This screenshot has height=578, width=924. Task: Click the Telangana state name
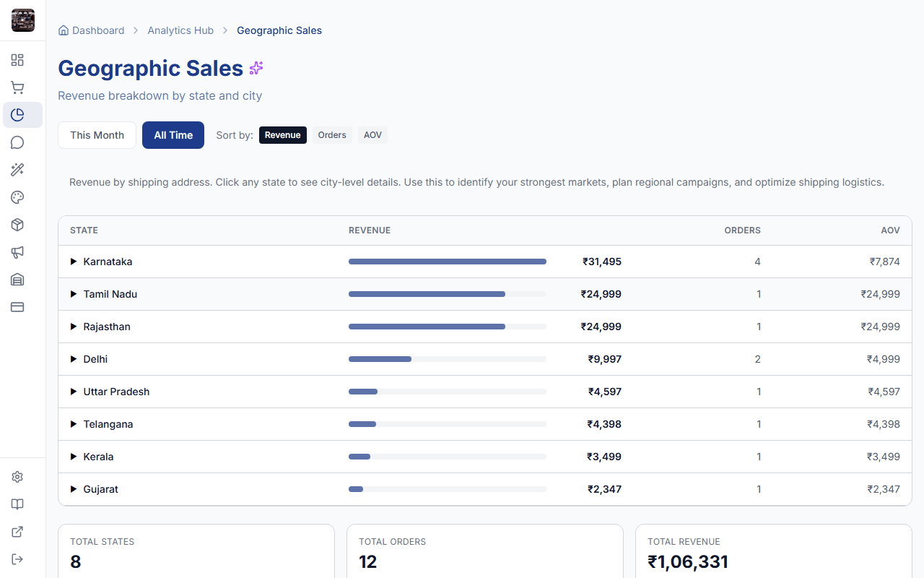click(x=108, y=424)
